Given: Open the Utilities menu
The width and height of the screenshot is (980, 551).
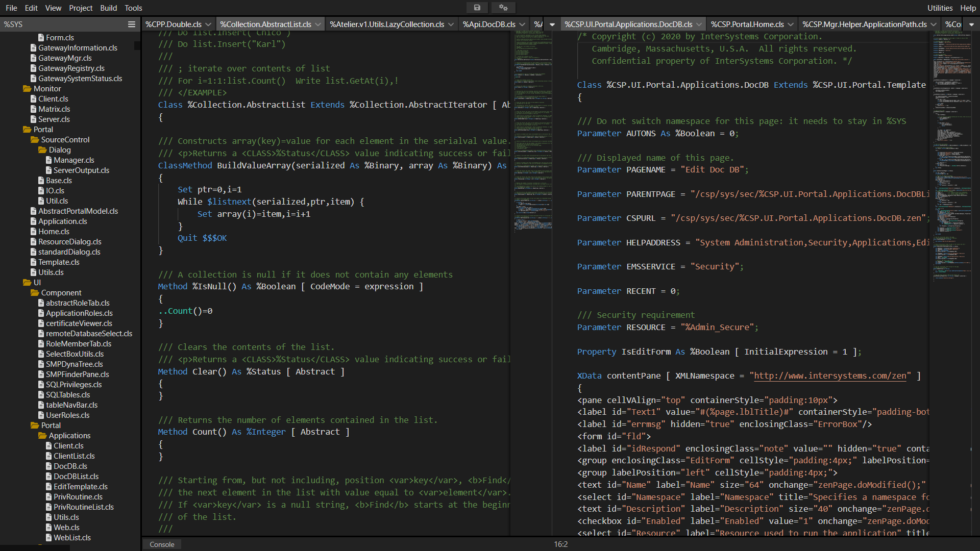Looking at the screenshot, I should 940,8.
